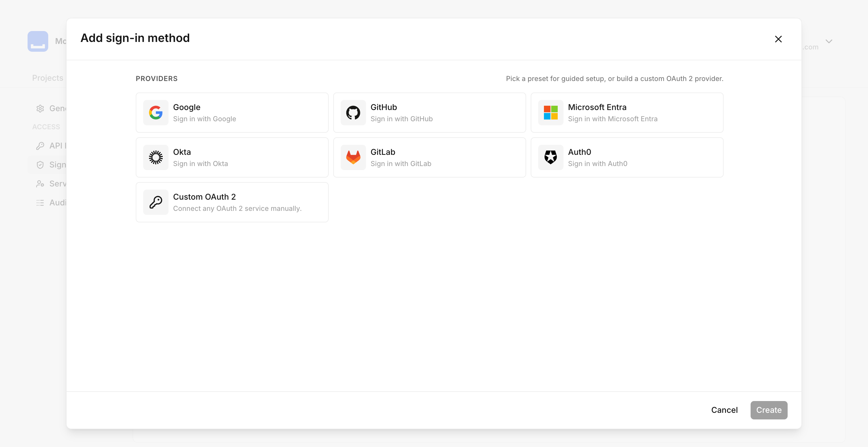Click 'Sign in with Okta' description
Viewport: 868px width, 447px height.
click(x=200, y=164)
